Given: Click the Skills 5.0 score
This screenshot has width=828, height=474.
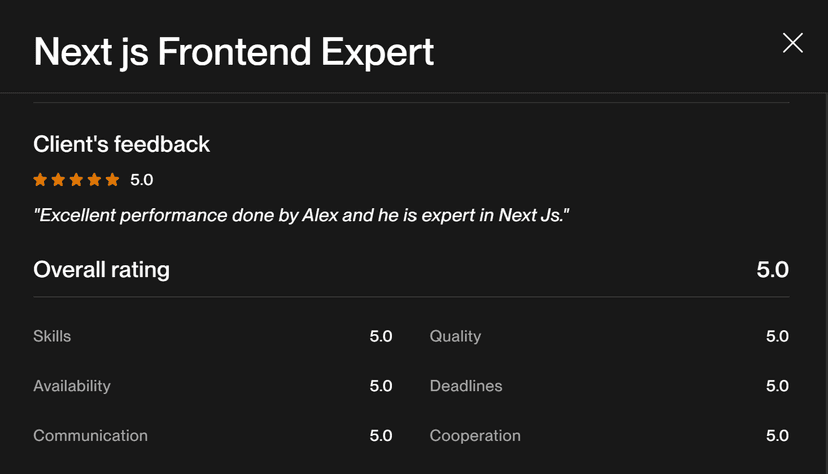Looking at the screenshot, I should (x=380, y=336).
